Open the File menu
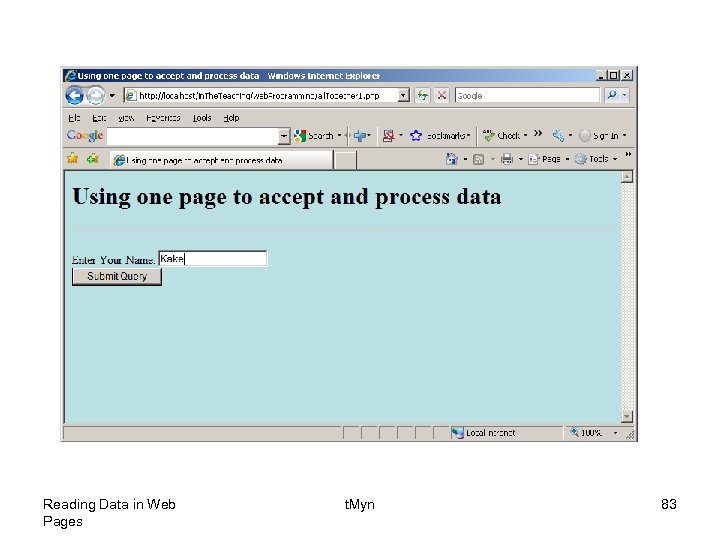This screenshot has width=720, height=540. coord(74,118)
